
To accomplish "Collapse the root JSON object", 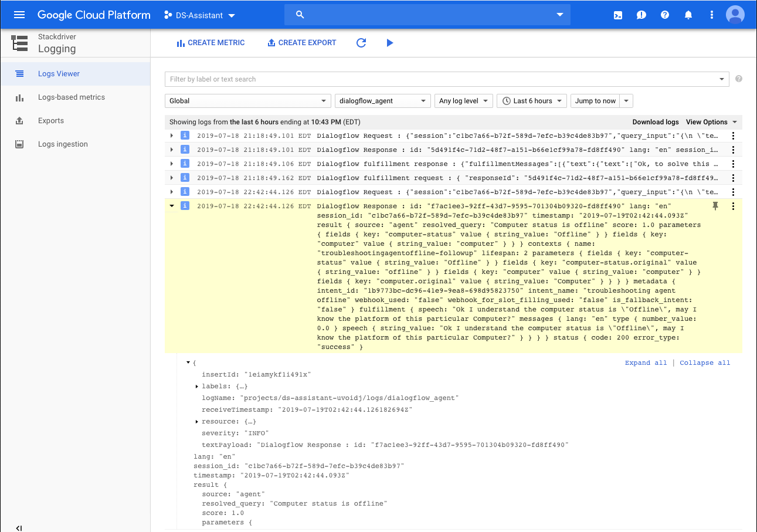I will pos(188,363).
